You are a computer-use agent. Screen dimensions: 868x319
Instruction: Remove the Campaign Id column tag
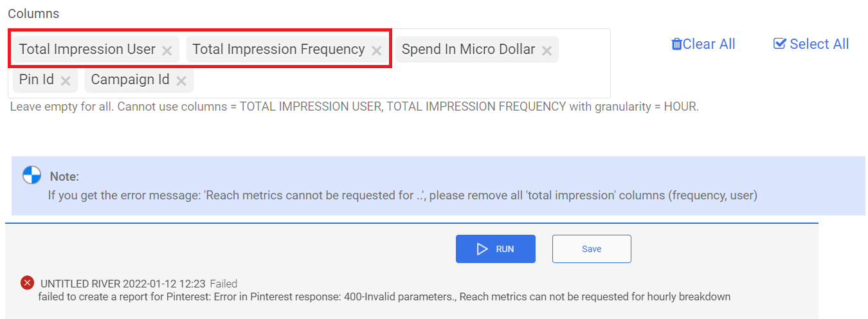tap(181, 80)
